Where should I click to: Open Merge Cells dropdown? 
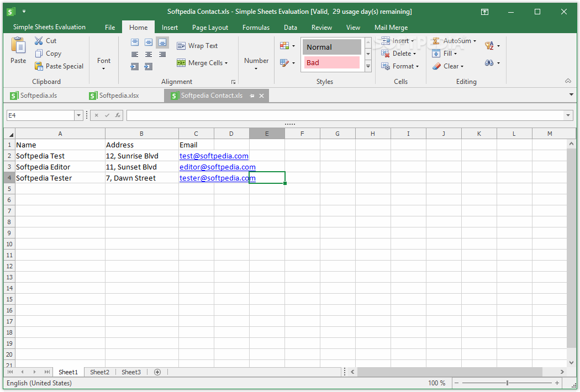[202, 63]
